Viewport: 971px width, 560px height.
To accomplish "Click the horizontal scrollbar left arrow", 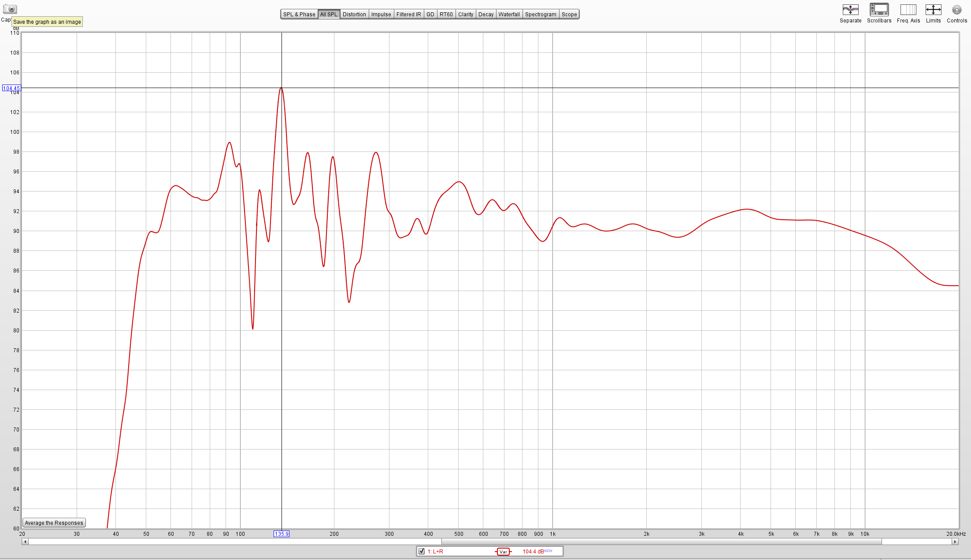I will pos(25,542).
